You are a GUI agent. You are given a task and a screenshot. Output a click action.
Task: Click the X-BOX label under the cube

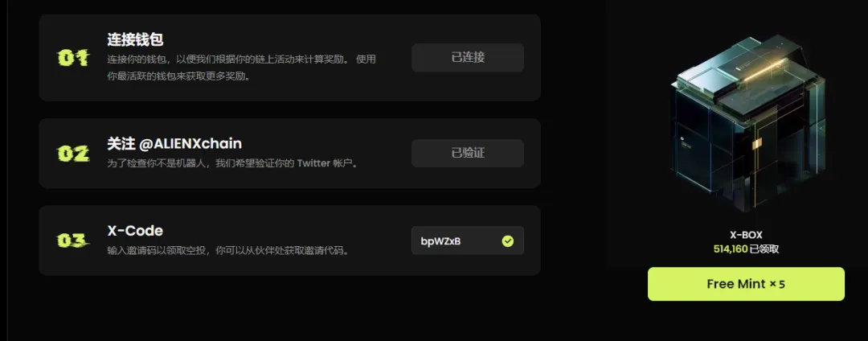pos(746,236)
